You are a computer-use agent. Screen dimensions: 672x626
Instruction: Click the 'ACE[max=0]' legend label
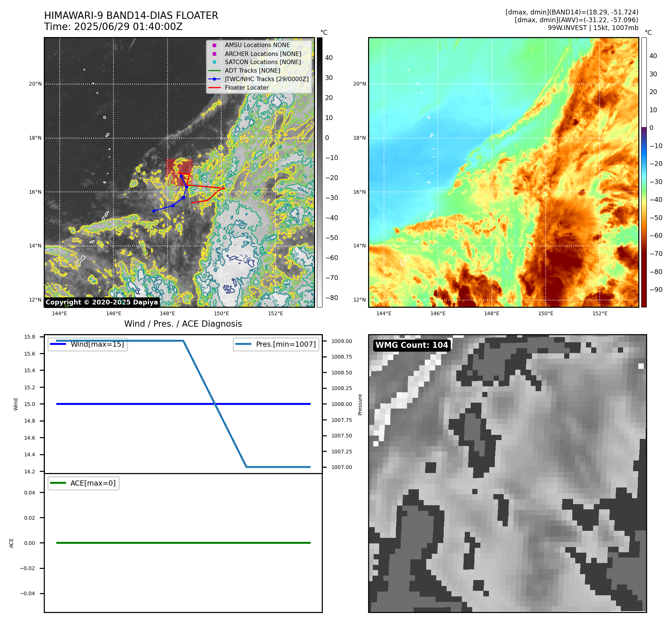(x=93, y=483)
